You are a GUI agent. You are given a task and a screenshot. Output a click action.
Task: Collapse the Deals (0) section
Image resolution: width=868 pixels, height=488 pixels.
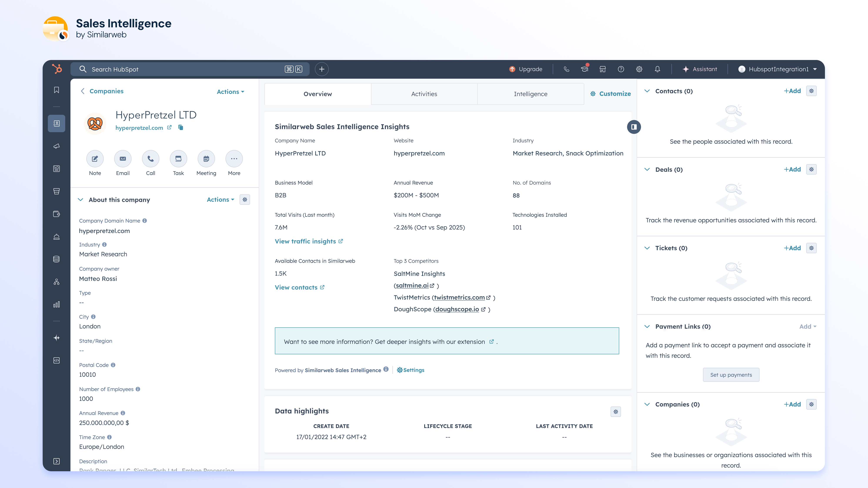(647, 169)
